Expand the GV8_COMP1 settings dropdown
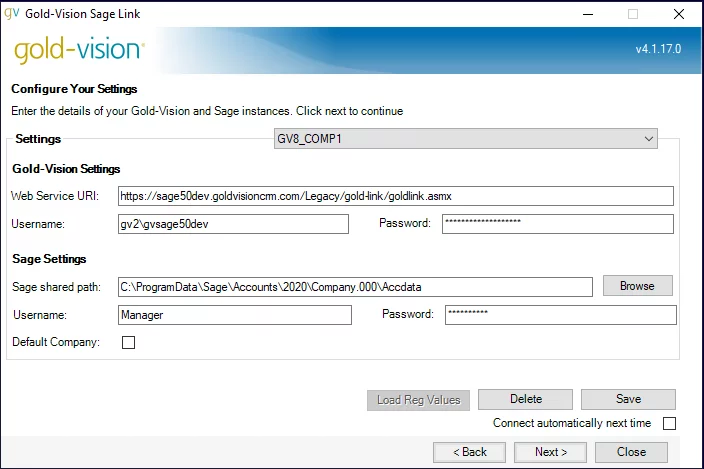 point(466,139)
